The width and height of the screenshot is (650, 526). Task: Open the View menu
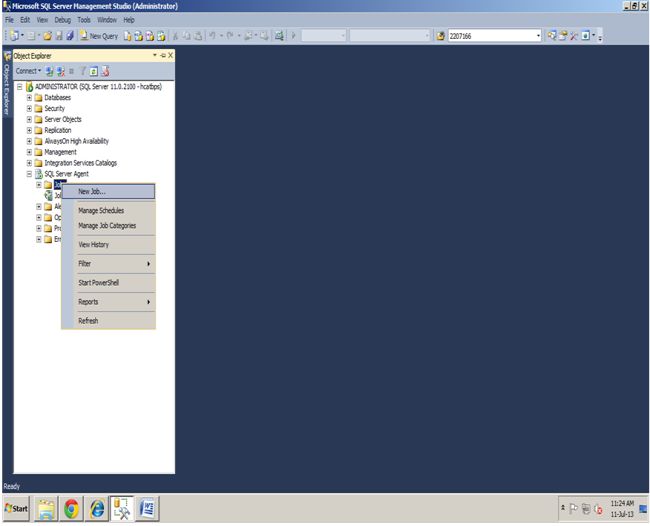coord(42,20)
